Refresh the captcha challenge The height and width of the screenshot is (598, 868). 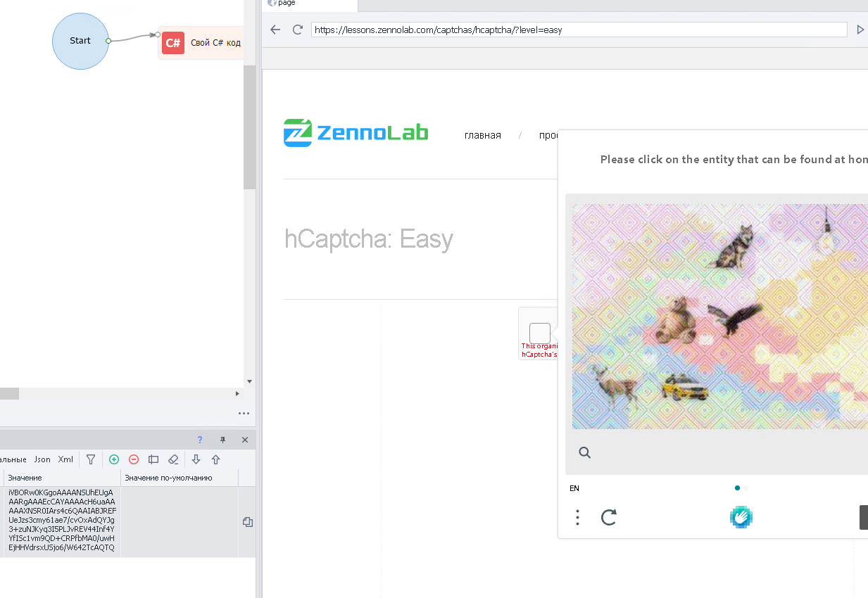(x=609, y=518)
